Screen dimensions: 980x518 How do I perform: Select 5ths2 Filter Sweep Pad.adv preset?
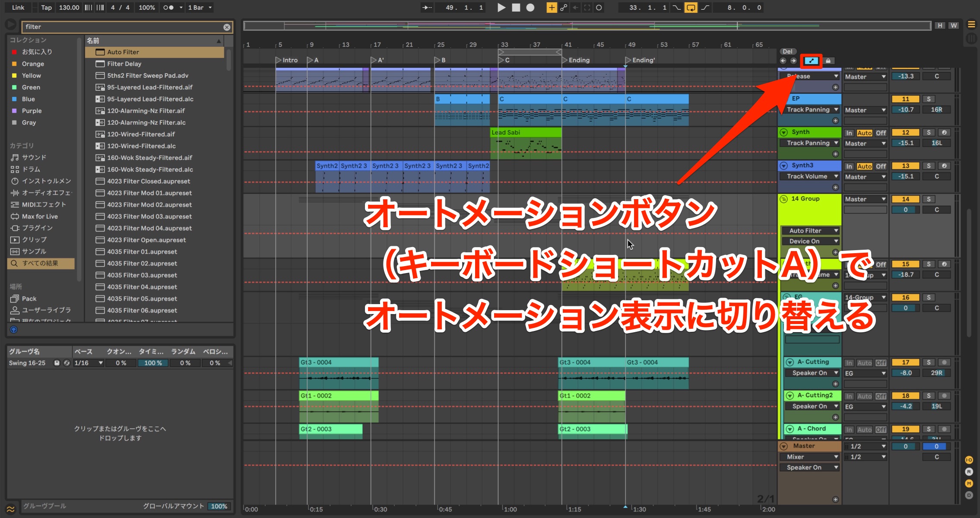coord(155,75)
